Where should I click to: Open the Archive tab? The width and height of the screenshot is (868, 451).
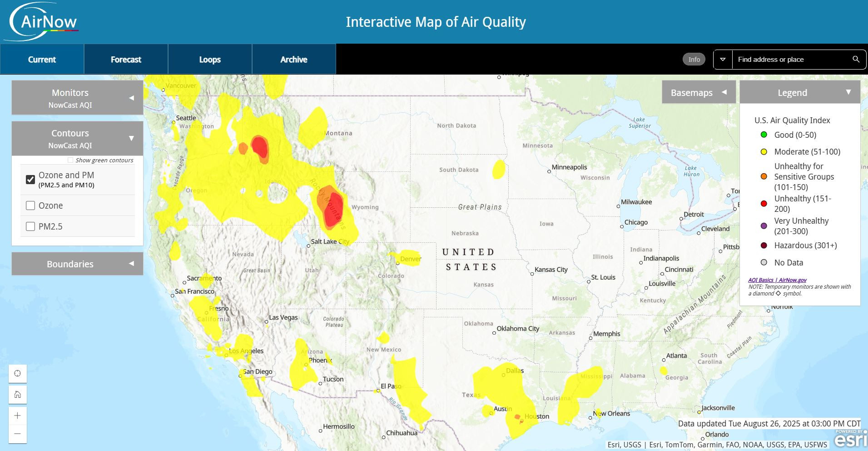click(294, 59)
